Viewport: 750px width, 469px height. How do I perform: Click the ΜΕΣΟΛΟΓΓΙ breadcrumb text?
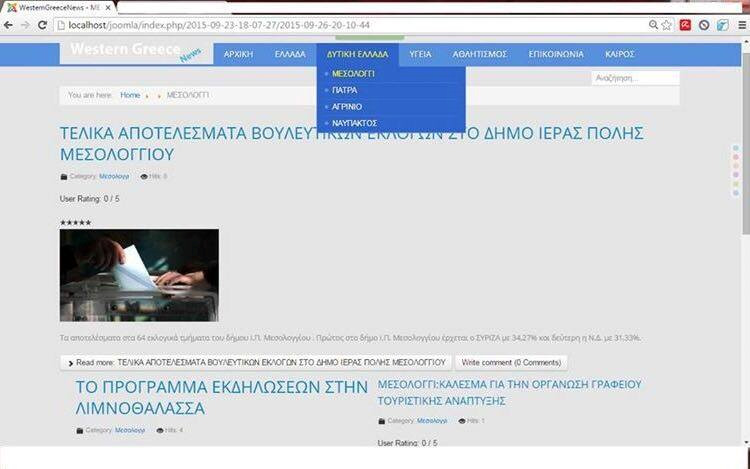(x=188, y=95)
